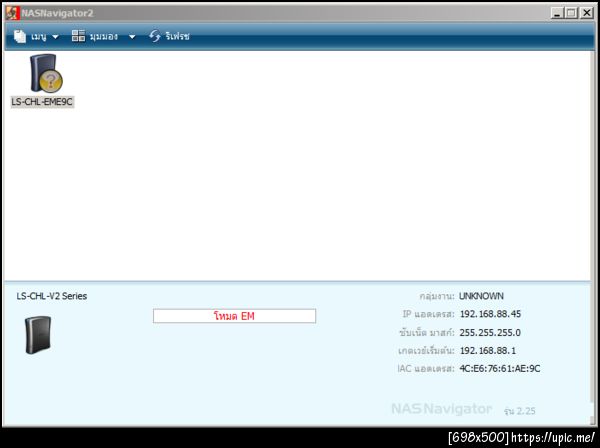
Task: Select the LS-CHL-EME9C NAS device icon
Action: tap(45, 73)
